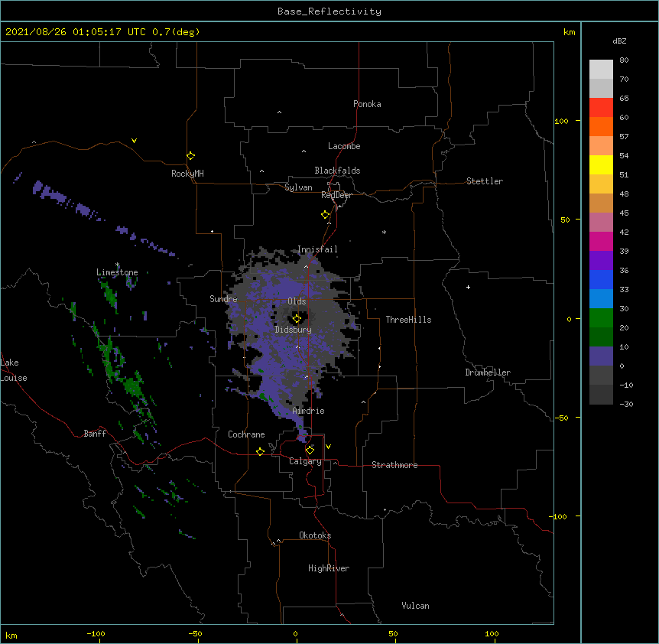659x644 pixels.
Task: Click the 10 dBZ purple legend swatch
Action: [x=601, y=356]
